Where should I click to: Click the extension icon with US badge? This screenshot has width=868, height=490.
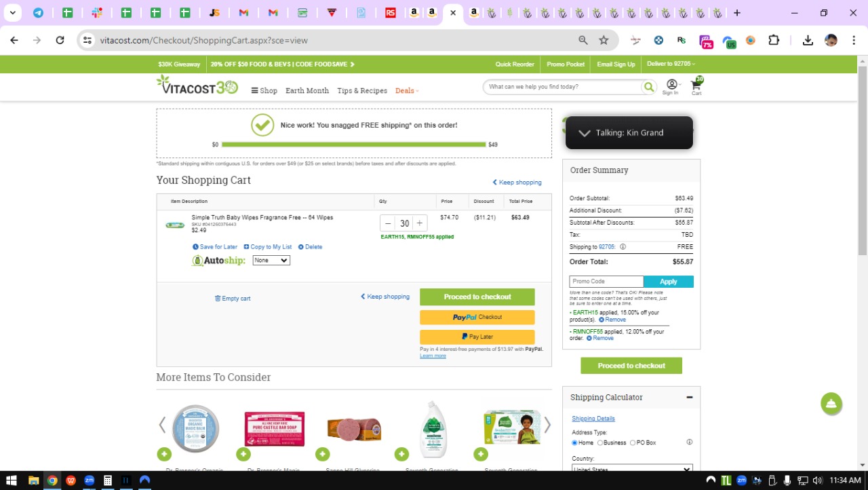(x=729, y=42)
